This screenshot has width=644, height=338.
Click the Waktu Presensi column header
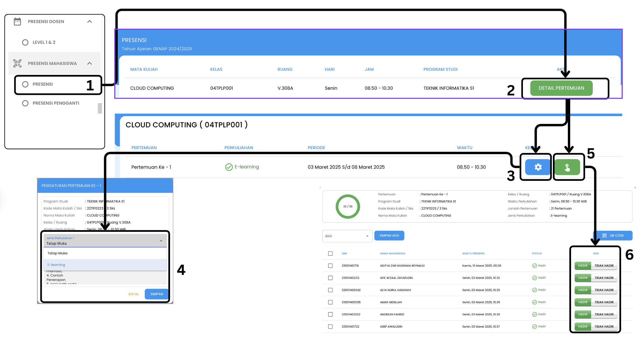[x=473, y=254]
